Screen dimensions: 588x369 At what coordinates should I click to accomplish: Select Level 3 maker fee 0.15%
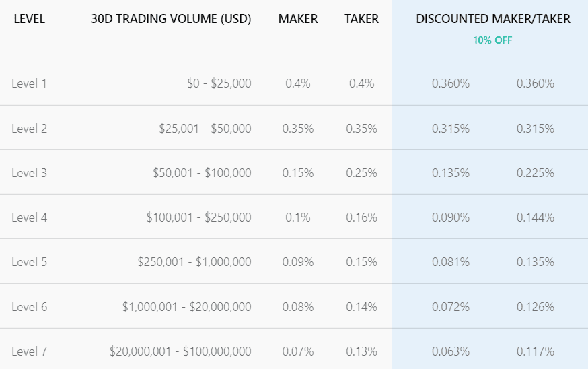pos(298,172)
